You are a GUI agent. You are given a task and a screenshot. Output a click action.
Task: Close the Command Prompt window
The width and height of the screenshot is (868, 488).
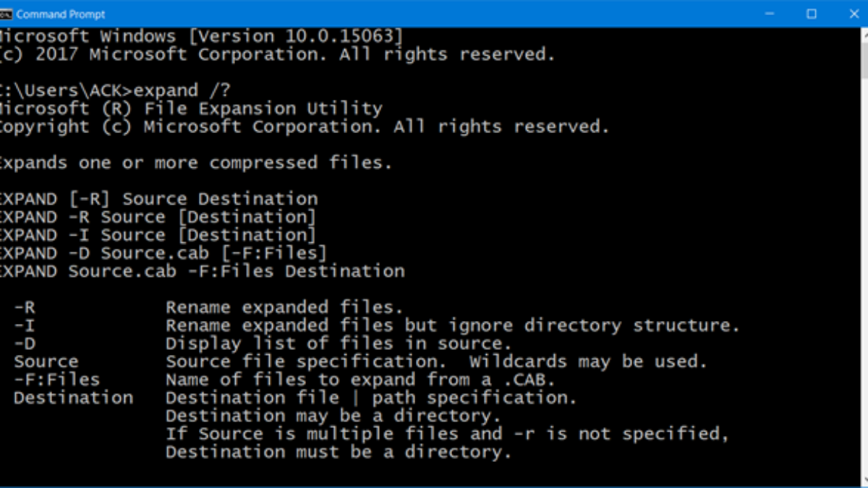854,14
